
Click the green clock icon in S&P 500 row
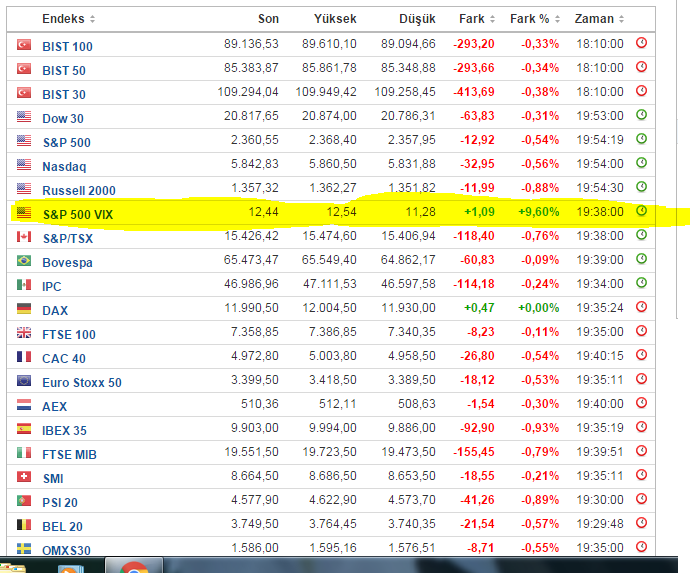[642, 139]
